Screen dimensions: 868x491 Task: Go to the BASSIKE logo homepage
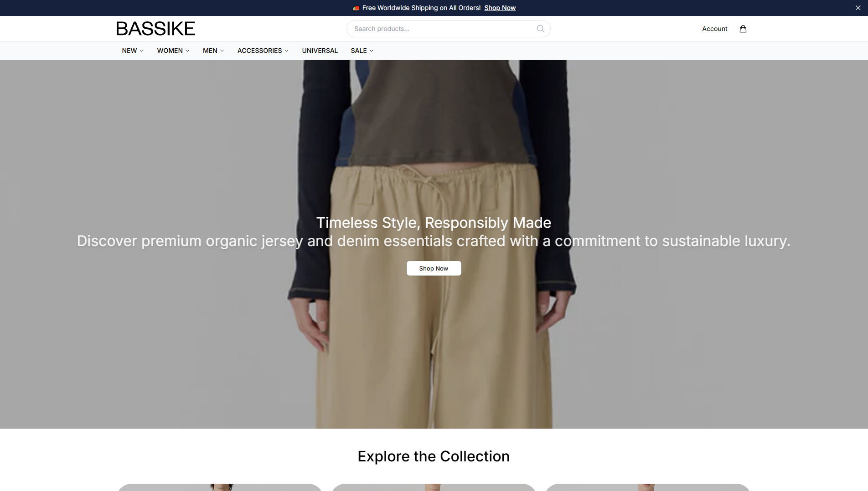coord(155,29)
